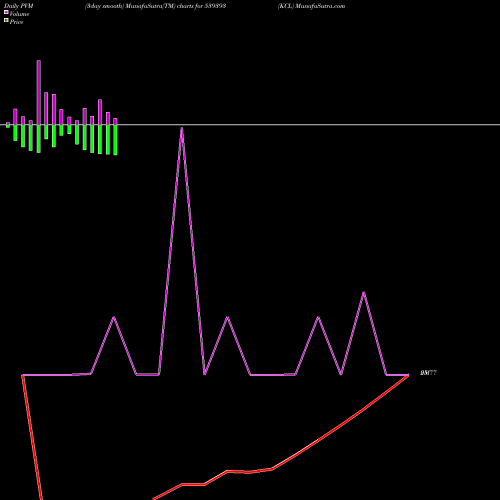500x500 pixels.
Task: Click the last green price bar
Action: (x=115, y=140)
